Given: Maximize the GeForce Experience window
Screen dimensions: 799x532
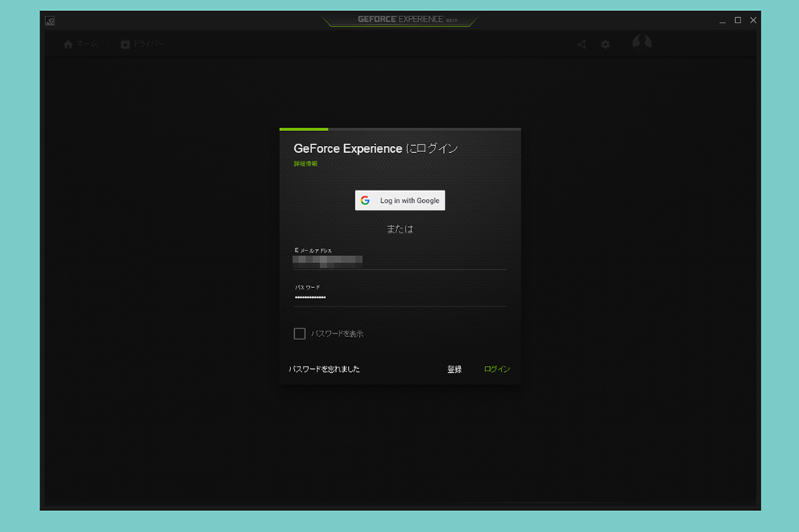Looking at the screenshot, I should tap(738, 20).
